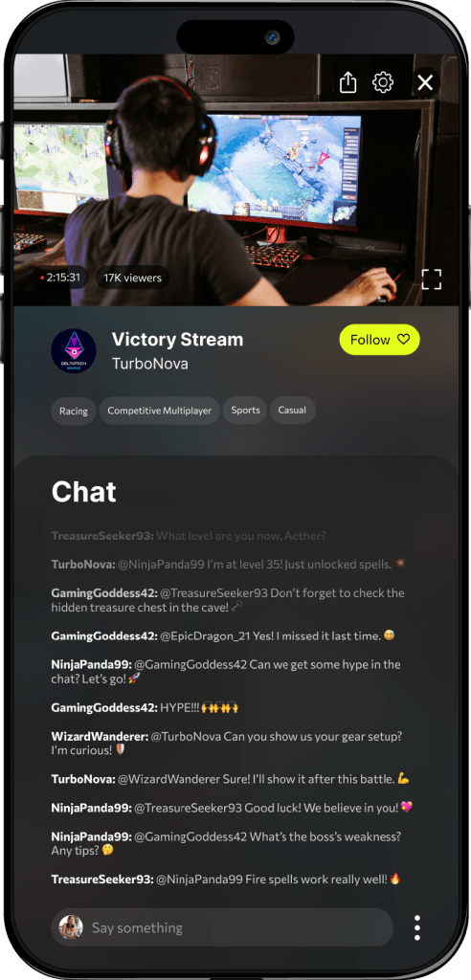Focus the Say something input field

(222, 927)
